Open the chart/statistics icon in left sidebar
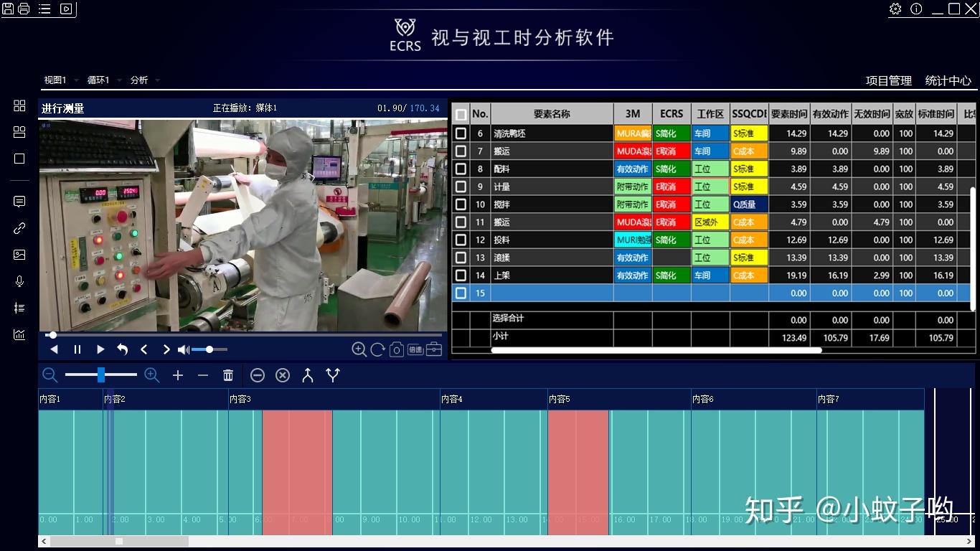Screen dimensions: 980x551 point(19,334)
